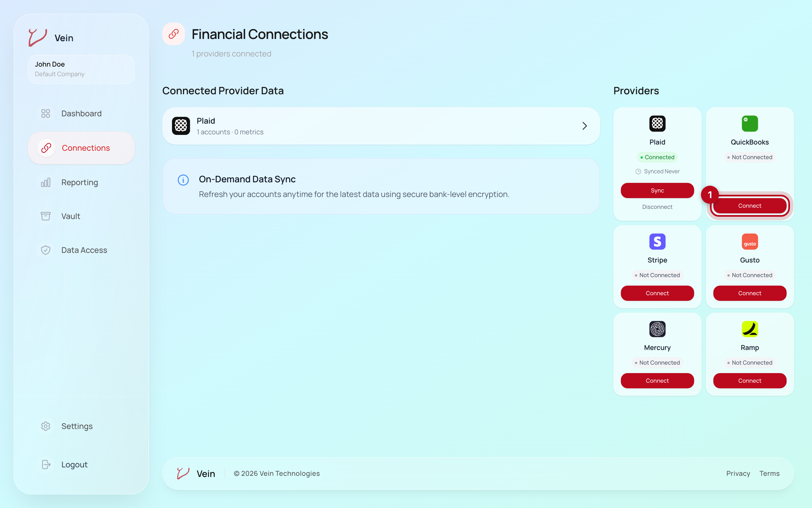The height and width of the screenshot is (508, 812).
Task: Disconnect the Plaid provider
Action: click(657, 207)
